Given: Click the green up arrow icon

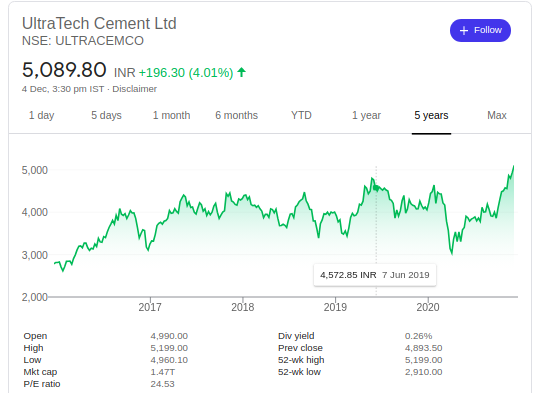Looking at the screenshot, I should pyautogui.click(x=242, y=72).
